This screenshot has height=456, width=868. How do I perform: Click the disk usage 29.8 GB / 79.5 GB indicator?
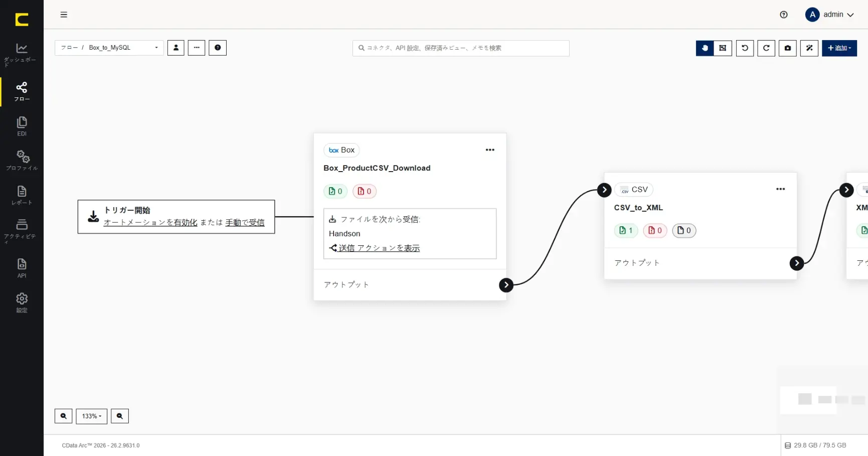pyautogui.click(x=815, y=445)
